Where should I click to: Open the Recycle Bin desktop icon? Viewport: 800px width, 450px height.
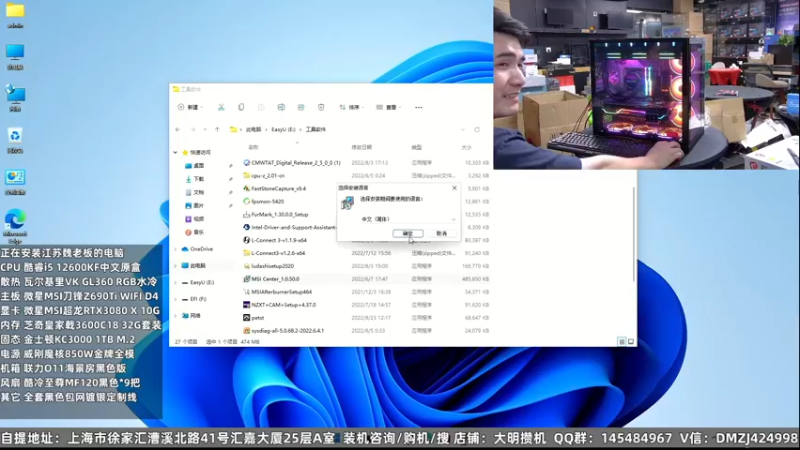point(15,140)
